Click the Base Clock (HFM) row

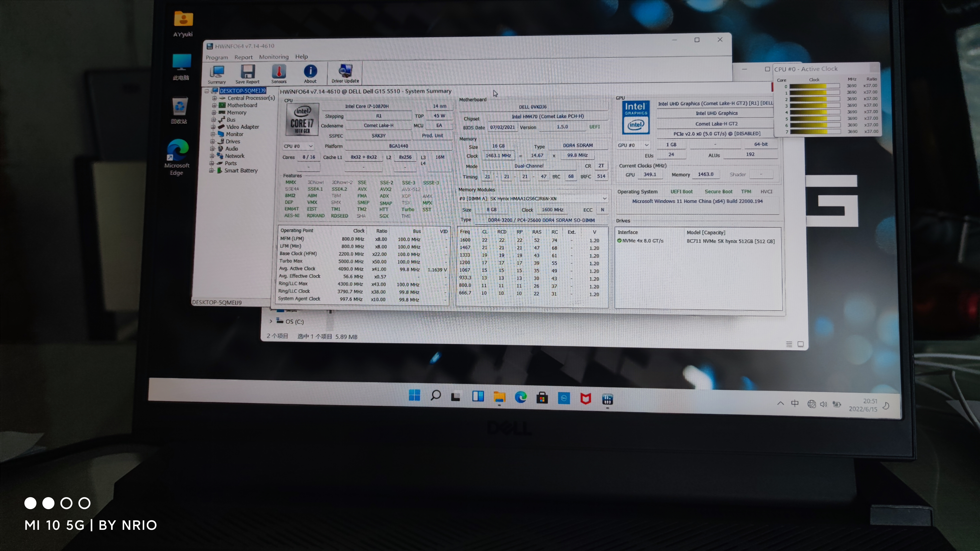[x=363, y=254]
